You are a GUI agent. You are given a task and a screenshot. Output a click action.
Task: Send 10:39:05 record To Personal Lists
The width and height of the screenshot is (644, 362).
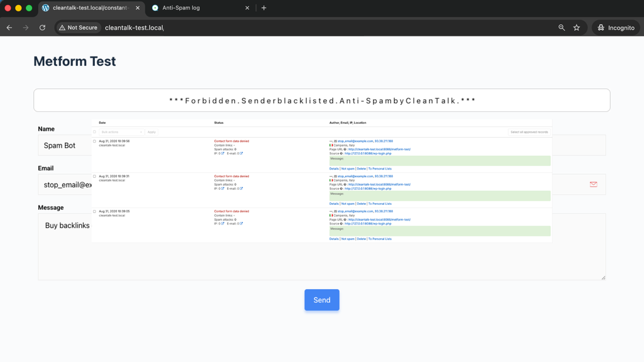380,239
